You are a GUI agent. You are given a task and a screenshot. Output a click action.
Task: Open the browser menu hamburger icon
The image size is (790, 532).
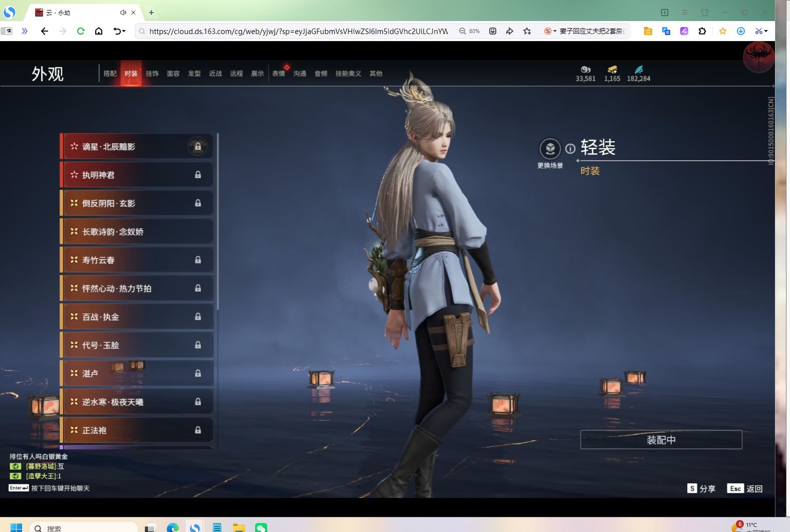coord(685,13)
